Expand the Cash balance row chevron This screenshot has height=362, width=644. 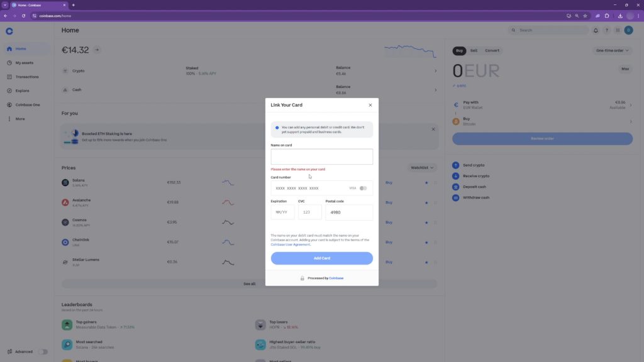(435, 90)
